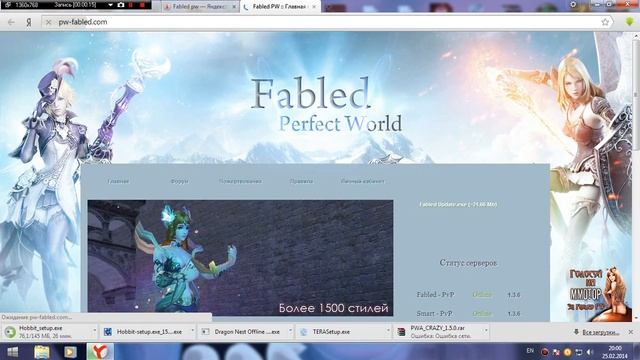The height and width of the screenshot is (360, 640).
Task: Click the Hobbit_setup.exe circular progress icon
Action: (10, 332)
